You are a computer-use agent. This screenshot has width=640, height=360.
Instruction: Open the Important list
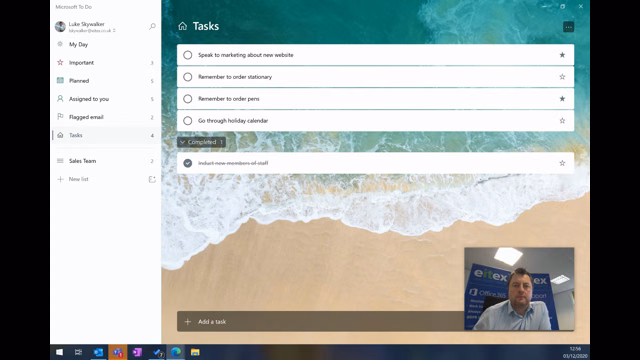pyautogui.click(x=106, y=62)
